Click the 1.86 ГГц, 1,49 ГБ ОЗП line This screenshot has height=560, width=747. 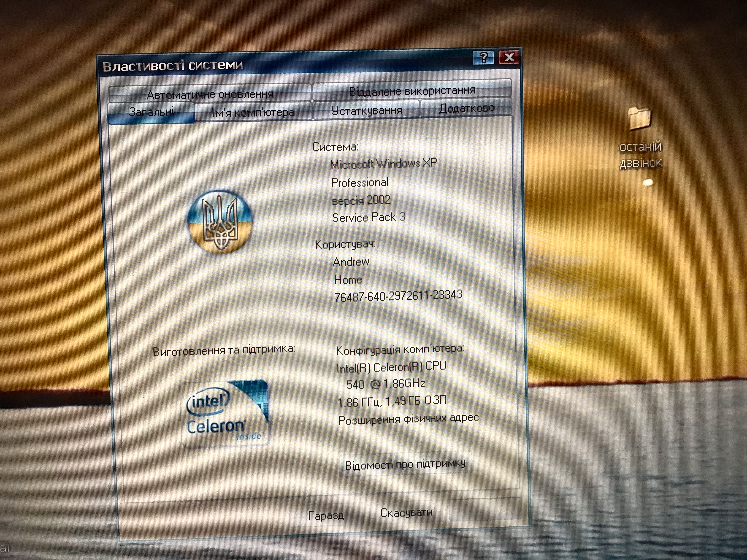click(x=392, y=401)
